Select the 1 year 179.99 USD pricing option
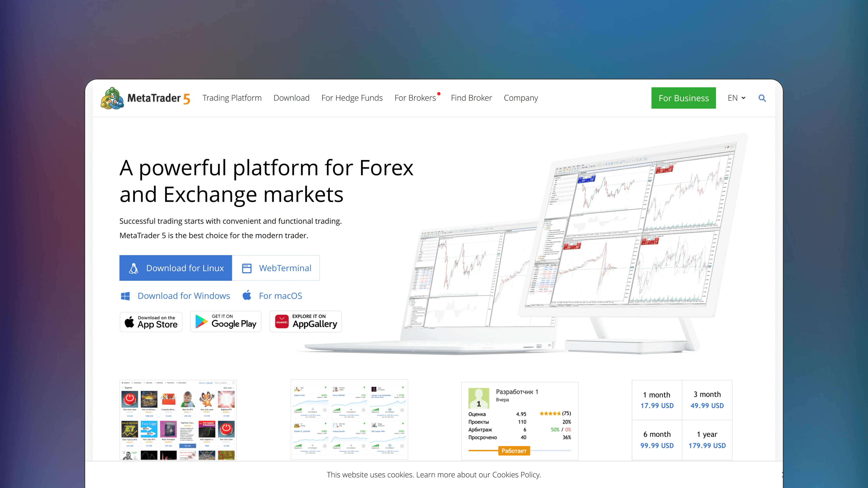The width and height of the screenshot is (868, 488). (707, 440)
